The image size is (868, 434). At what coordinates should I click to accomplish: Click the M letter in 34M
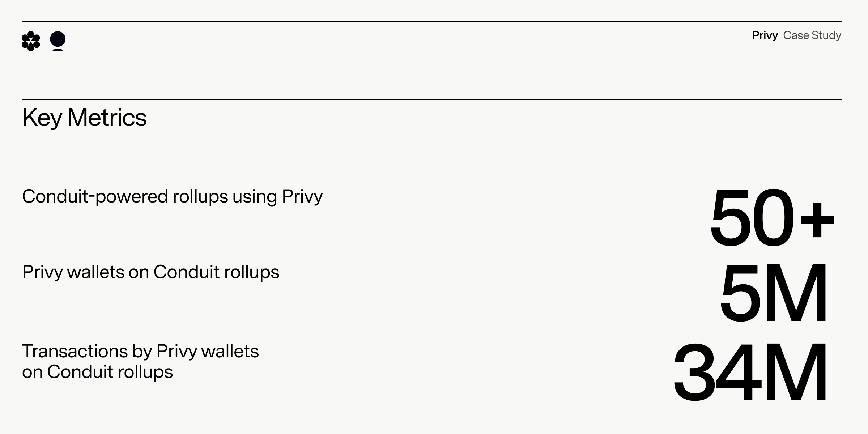click(x=795, y=373)
